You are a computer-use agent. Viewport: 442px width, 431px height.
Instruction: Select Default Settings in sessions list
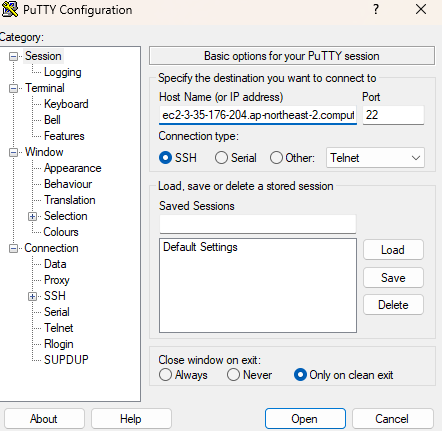click(200, 247)
